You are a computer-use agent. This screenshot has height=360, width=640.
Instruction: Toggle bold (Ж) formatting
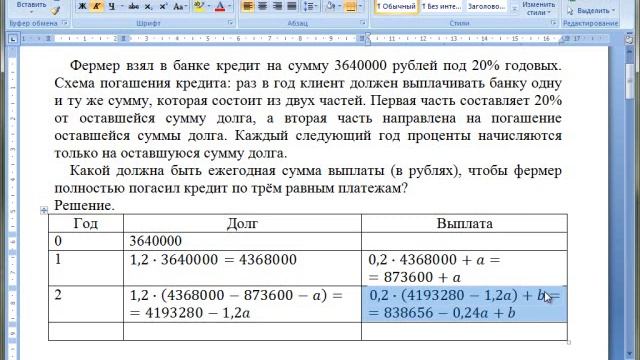82,6
